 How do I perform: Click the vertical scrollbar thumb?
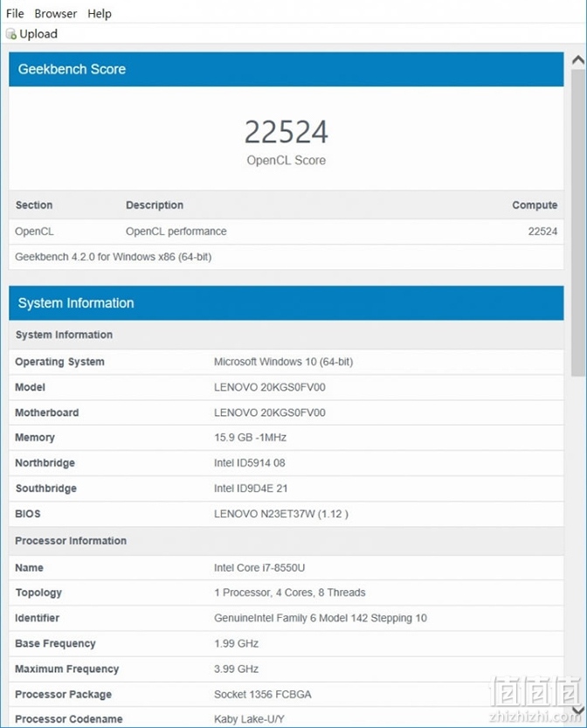(x=578, y=223)
